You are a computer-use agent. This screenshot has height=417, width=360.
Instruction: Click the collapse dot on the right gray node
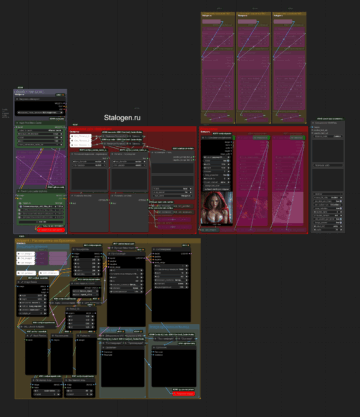[313, 123]
